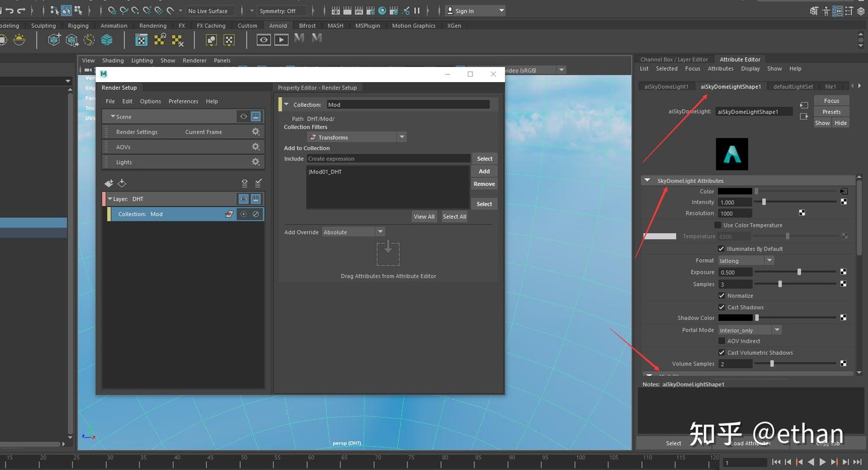Switch to the aiSkyDomeLight1 tab
The width and height of the screenshot is (868, 470).
pos(666,86)
